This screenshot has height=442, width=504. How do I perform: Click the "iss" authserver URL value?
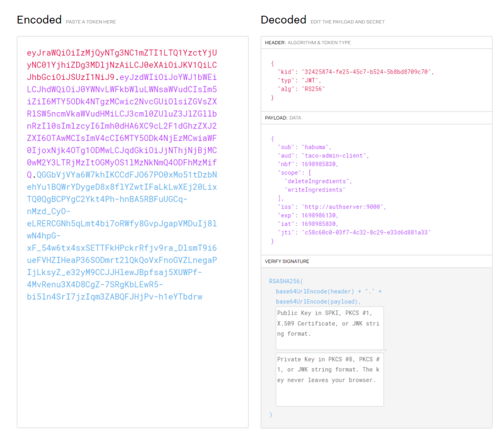click(x=344, y=207)
